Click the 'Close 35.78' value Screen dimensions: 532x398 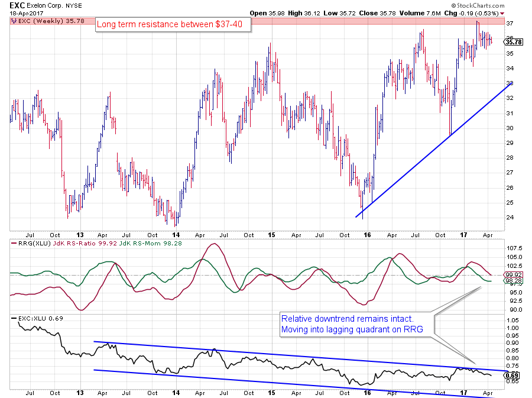(x=378, y=13)
